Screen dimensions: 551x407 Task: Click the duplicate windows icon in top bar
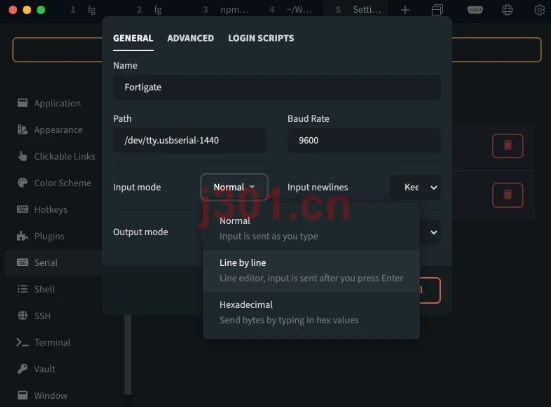pyautogui.click(x=437, y=10)
